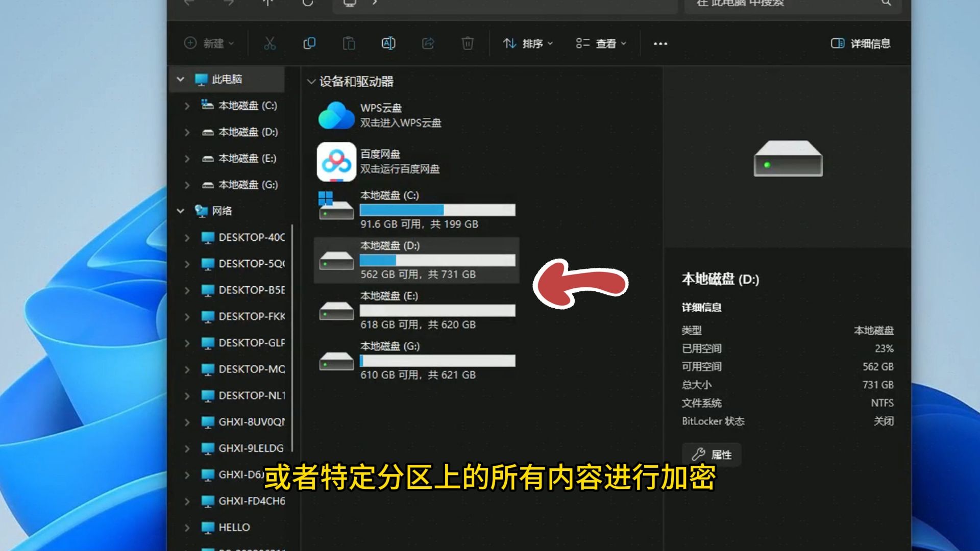The height and width of the screenshot is (551, 980).
Task: Open the 新建 dropdown
Action: click(x=209, y=43)
